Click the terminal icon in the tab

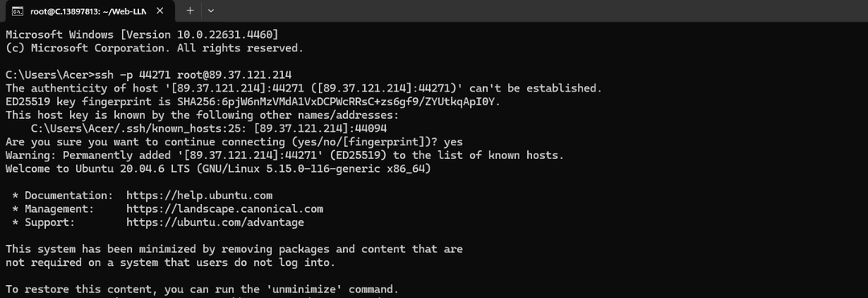[x=18, y=11]
